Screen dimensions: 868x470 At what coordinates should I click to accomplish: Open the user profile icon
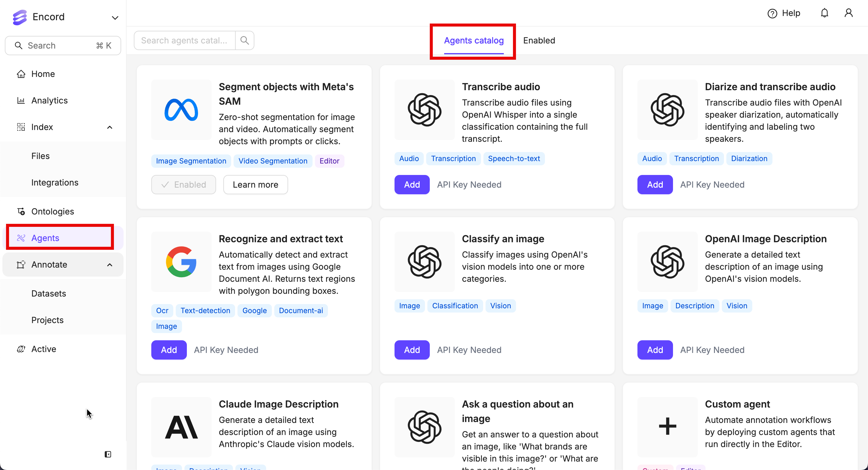click(x=848, y=13)
